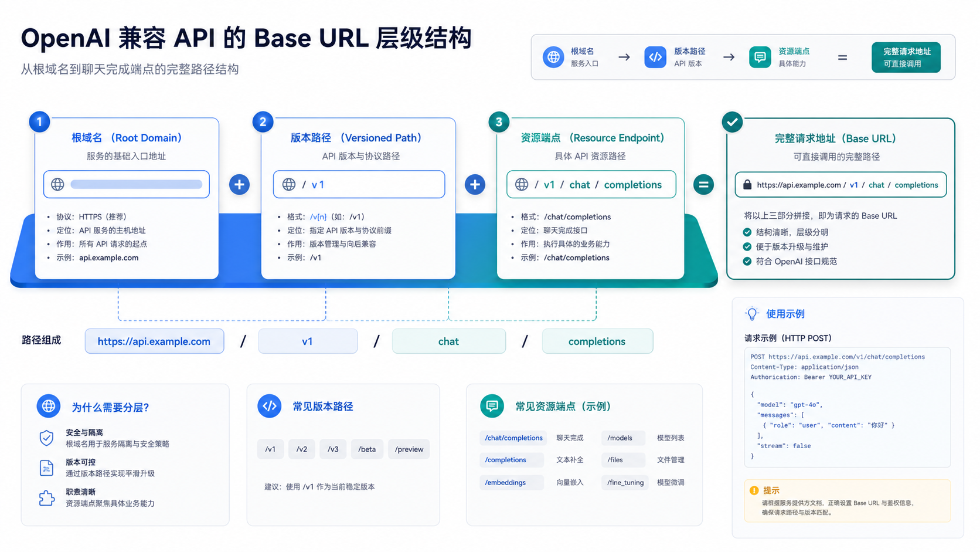Click the check icon next to 结构清晰，层级分明
This screenshot has height=552, width=980.
[747, 232]
